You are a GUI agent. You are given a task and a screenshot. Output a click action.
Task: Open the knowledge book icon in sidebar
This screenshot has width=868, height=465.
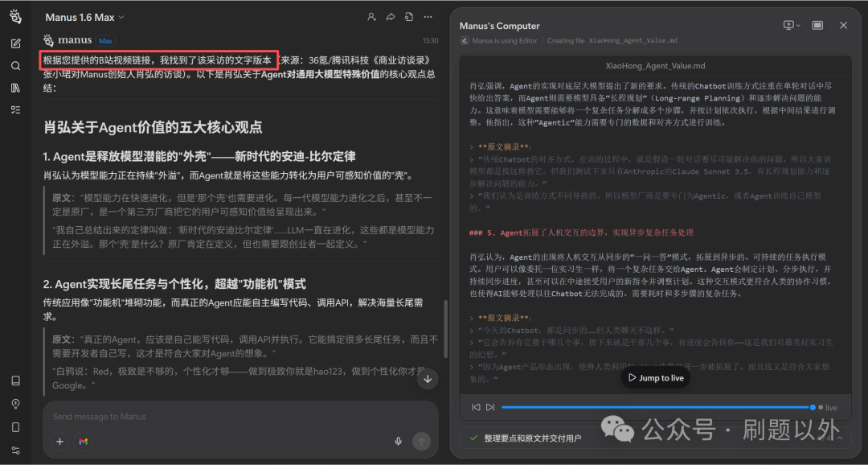15,381
